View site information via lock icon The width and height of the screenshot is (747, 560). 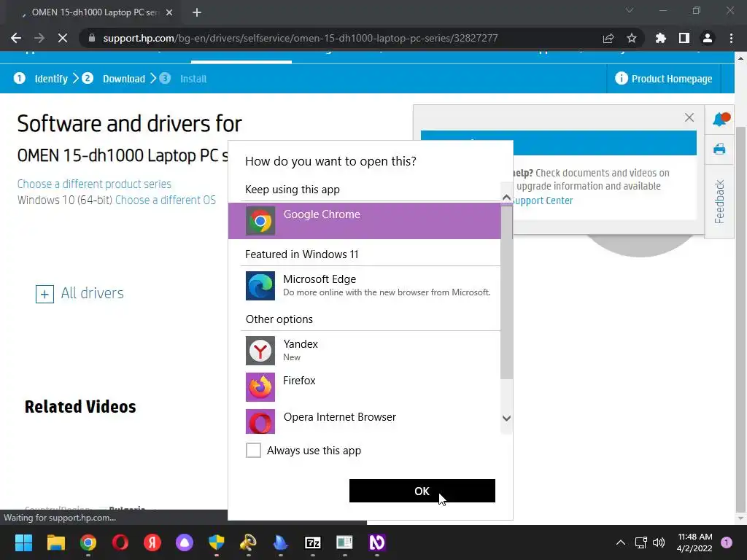[x=92, y=38]
